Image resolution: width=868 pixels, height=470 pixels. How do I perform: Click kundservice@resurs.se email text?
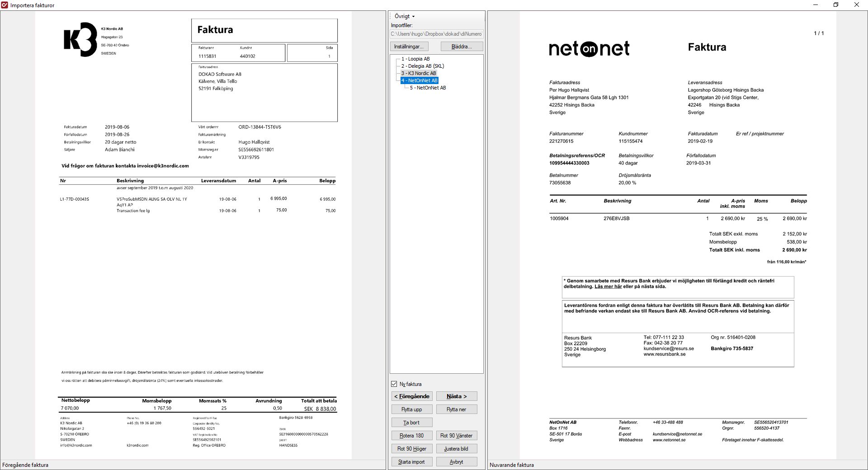tap(669, 349)
